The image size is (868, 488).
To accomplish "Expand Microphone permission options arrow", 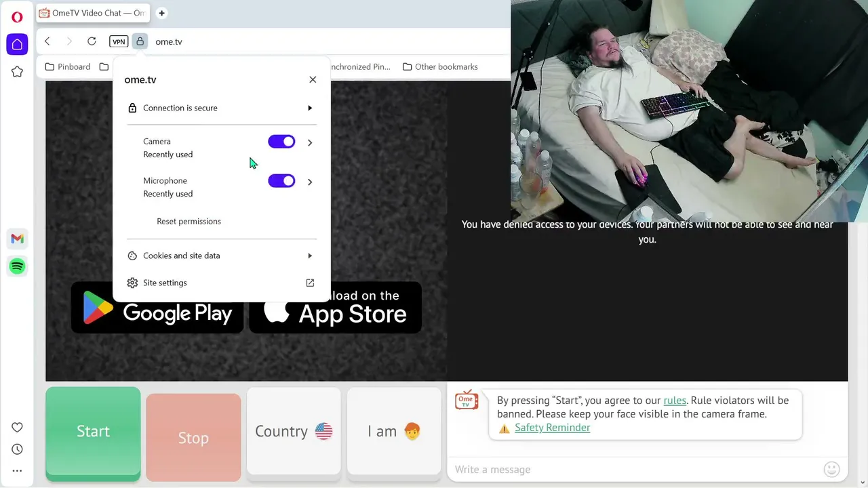I will (310, 182).
